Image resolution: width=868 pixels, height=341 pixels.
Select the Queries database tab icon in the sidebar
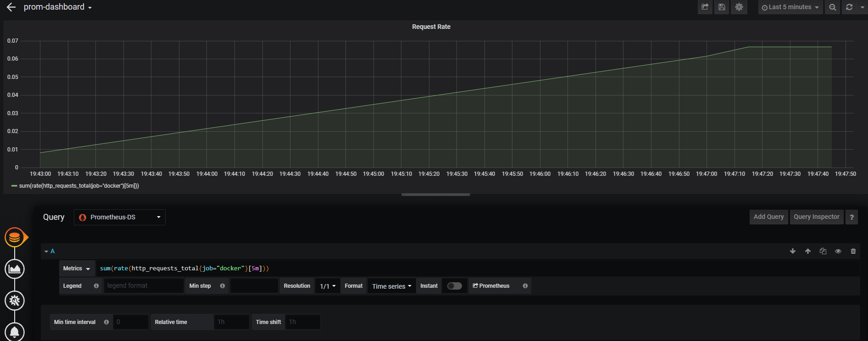[x=15, y=237]
